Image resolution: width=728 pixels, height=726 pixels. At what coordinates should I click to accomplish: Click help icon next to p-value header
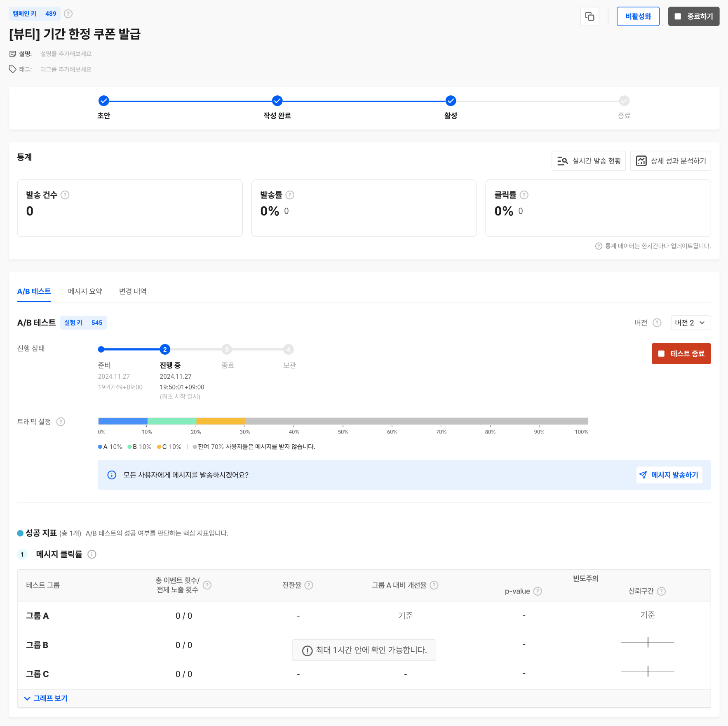tap(538, 592)
